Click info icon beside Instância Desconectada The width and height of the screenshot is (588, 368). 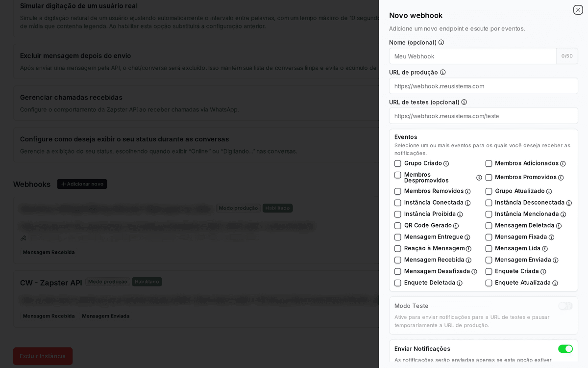569,203
